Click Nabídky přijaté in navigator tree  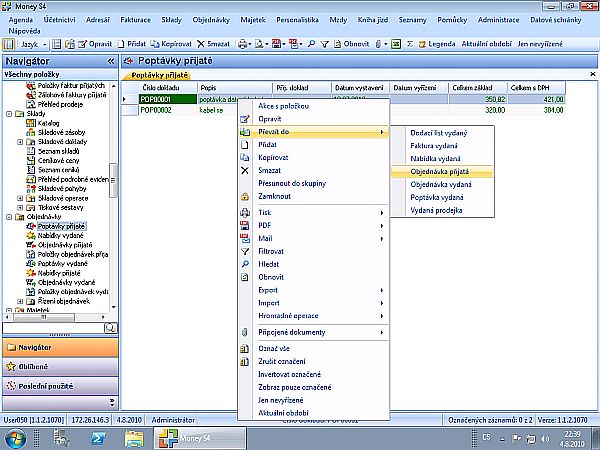59,273
